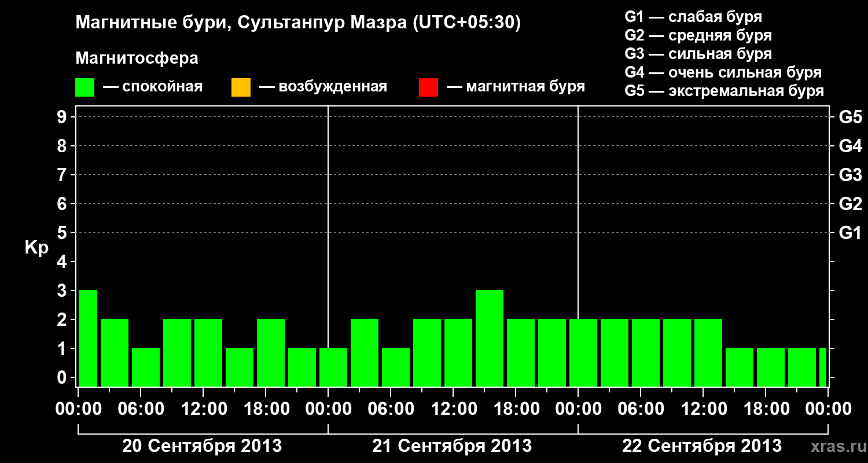Click the '18:00' tick label on 21 September
This screenshot has width=868, height=463.
click(x=516, y=409)
